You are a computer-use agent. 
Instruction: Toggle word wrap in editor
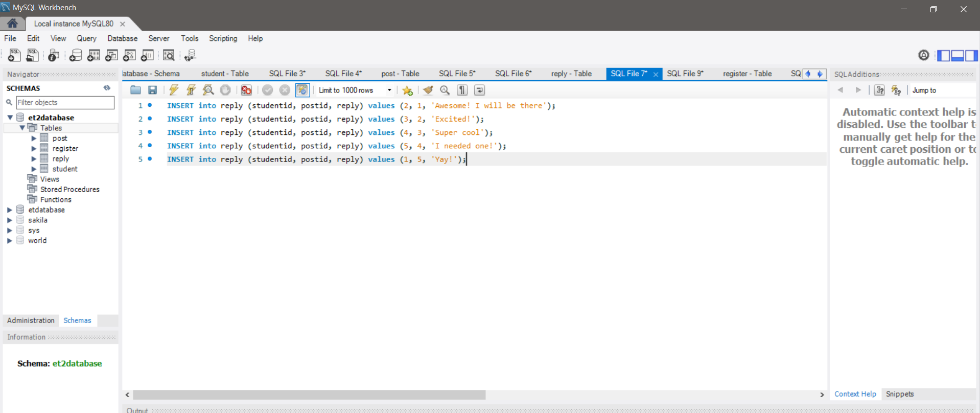pyautogui.click(x=480, y=90)
